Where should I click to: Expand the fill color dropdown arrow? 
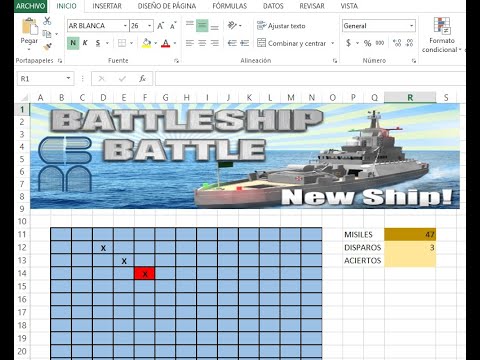[155, 43]
